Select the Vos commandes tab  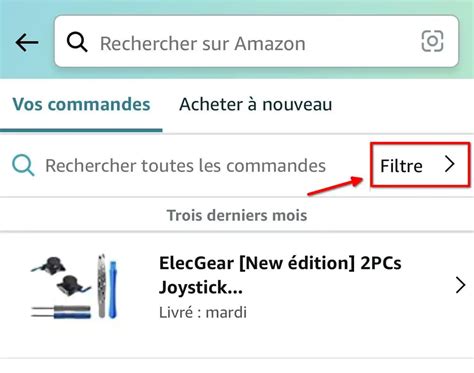pyautogui.click(x=81, y=104)
